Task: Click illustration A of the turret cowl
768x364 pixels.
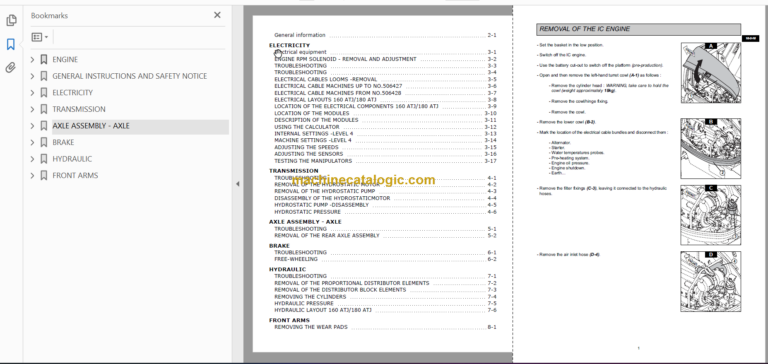Action: [x=710, y=73]
